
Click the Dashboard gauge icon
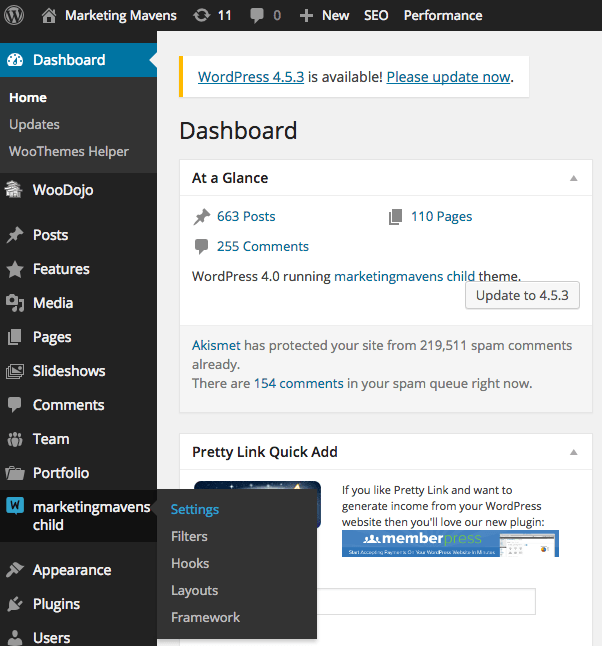pos(15,60)
